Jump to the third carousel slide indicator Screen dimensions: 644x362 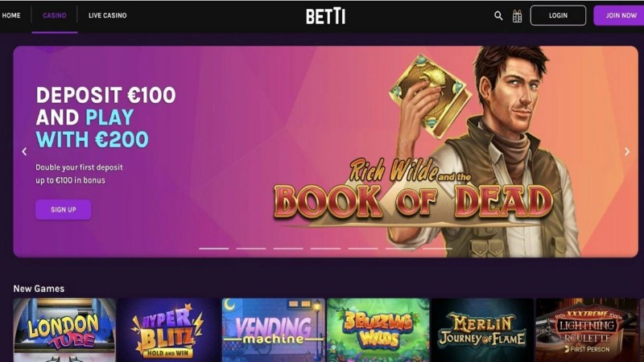coord(288,249)
